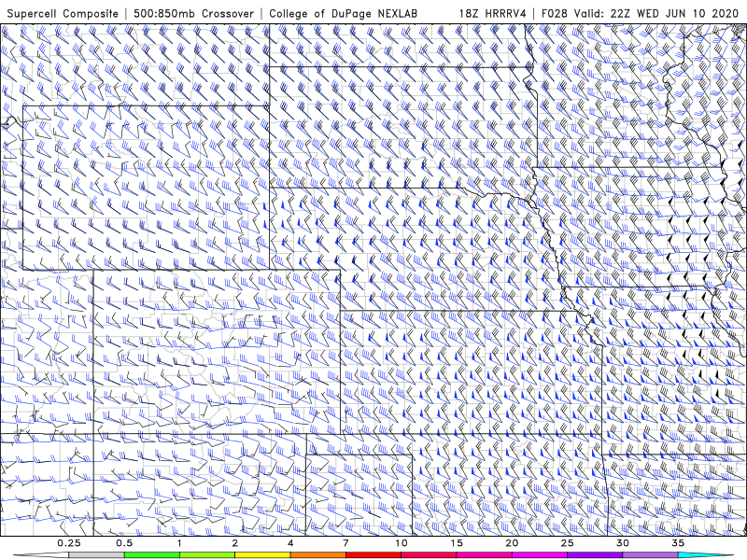The height and width of the screenshot is (560, 747).
Task: Click the "Supercell Composite" title text
Action: click(x=63, y=13)
